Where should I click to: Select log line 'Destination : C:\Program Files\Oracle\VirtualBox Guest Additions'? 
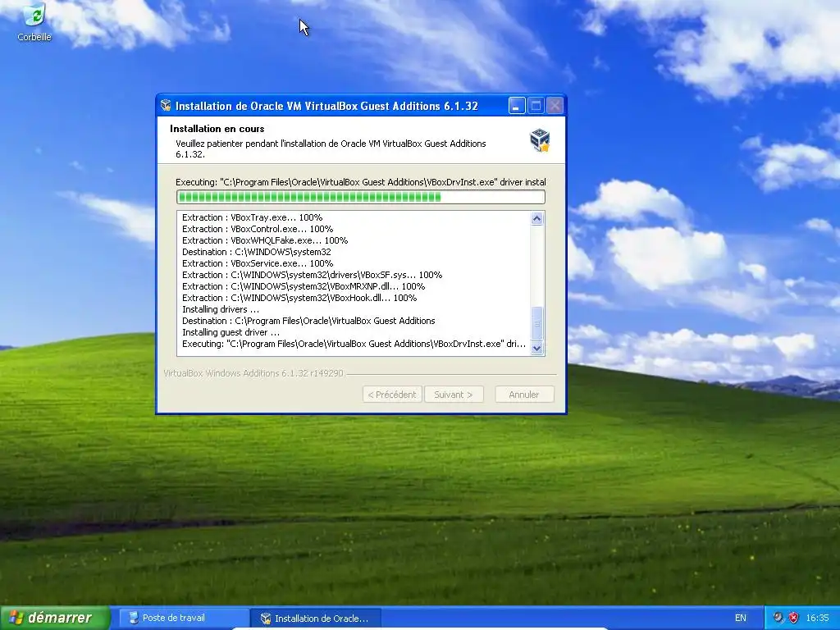(308, 321)
